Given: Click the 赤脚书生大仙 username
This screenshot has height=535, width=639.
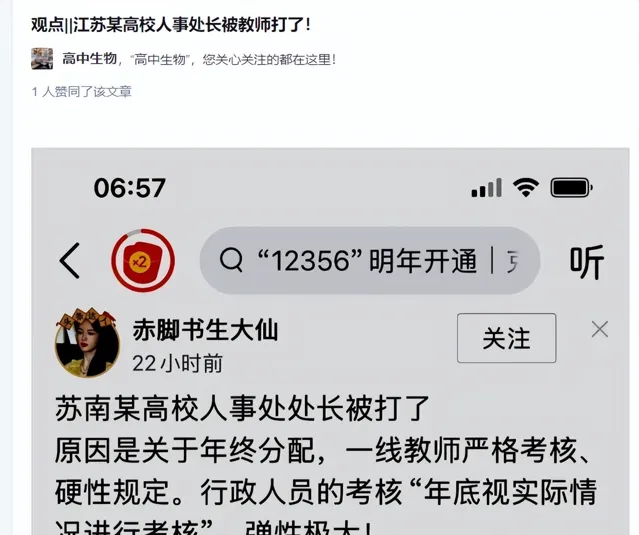Looking at the screenshot, I should [205, 330].
